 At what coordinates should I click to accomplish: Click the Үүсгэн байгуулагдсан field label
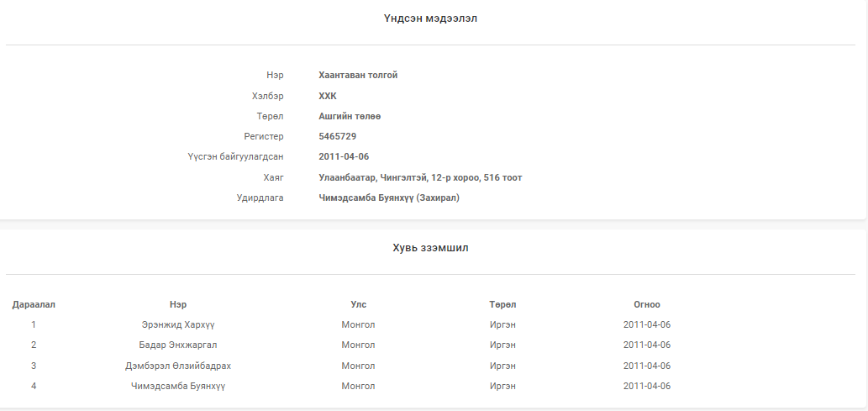coord(235,156)
